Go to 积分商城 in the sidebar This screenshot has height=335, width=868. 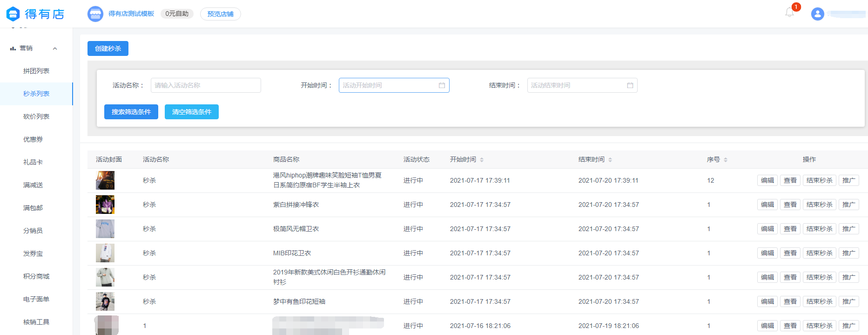pyautogui.click(x=36, y=276)
